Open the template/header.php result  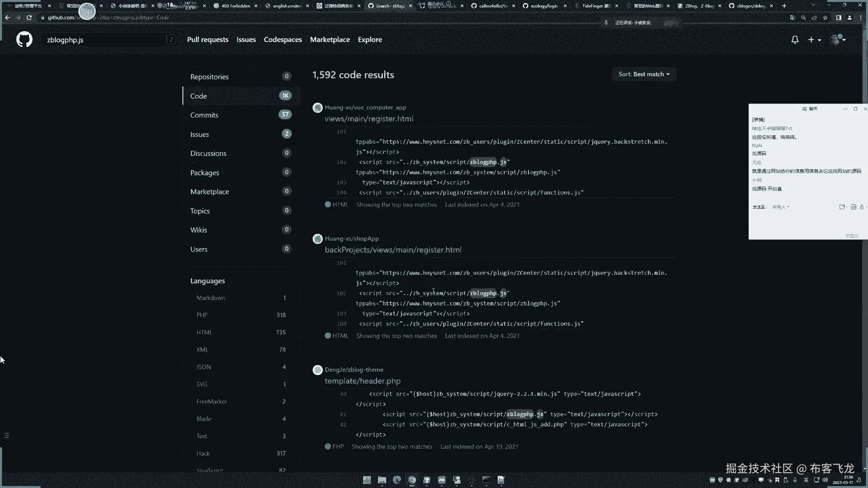[x=362, y=381]
